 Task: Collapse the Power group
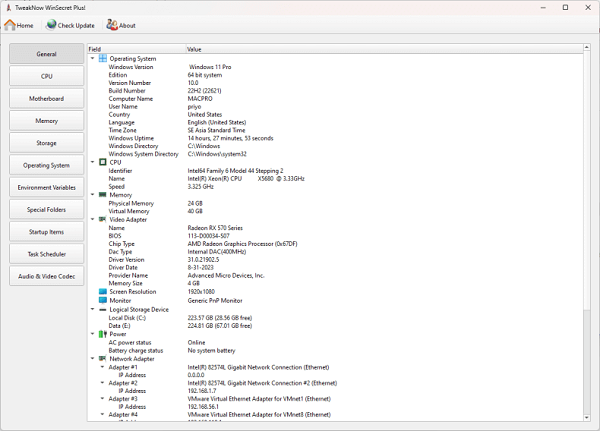coord(93,334)
